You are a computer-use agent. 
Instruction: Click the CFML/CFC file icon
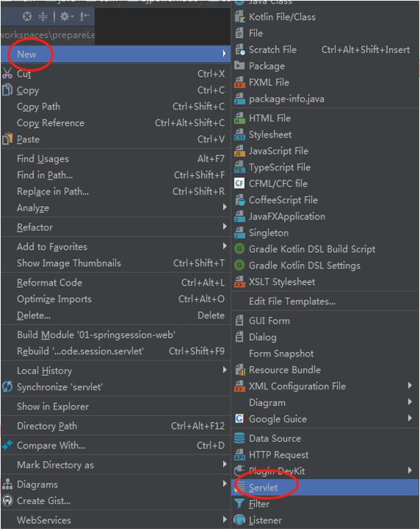click(x=240, y=183)
